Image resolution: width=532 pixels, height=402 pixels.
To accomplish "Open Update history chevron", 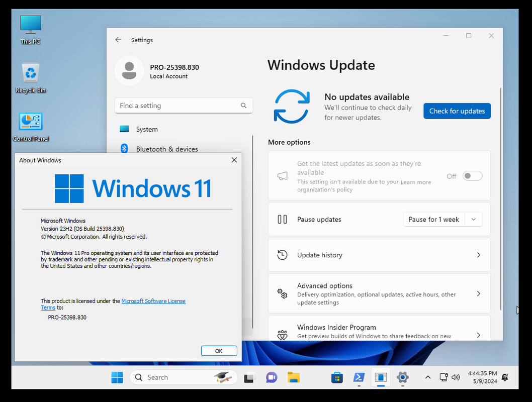I will (x=478, y=255).
